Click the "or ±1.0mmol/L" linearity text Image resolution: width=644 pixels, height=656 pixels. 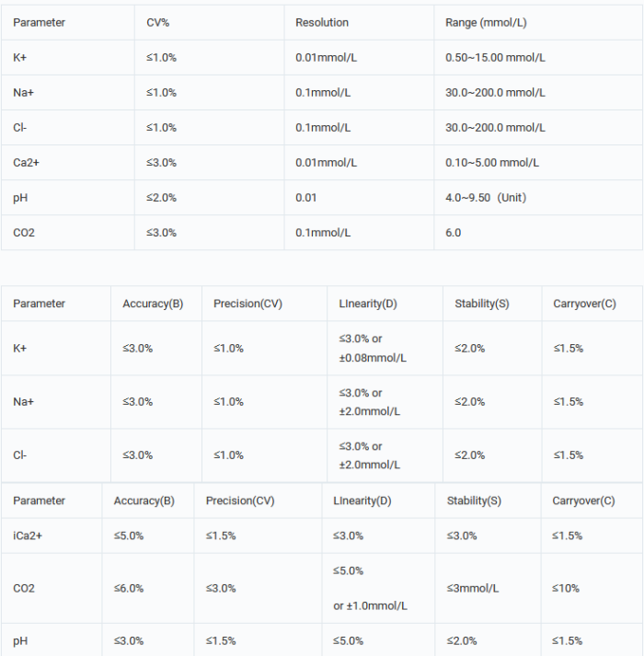coord(370,605)
